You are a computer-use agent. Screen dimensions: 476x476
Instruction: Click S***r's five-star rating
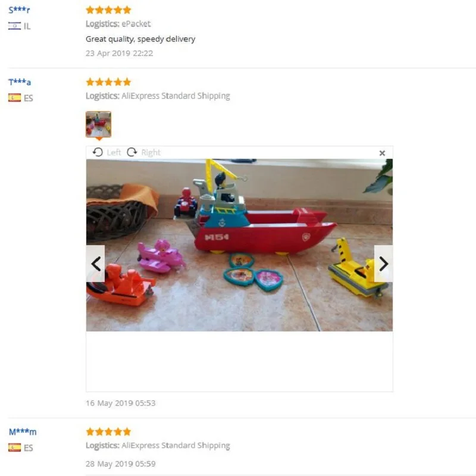108,10
